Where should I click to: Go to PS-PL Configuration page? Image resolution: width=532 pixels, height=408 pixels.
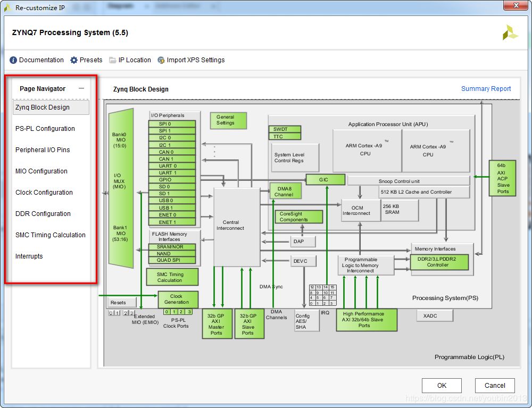click(45, 129)
